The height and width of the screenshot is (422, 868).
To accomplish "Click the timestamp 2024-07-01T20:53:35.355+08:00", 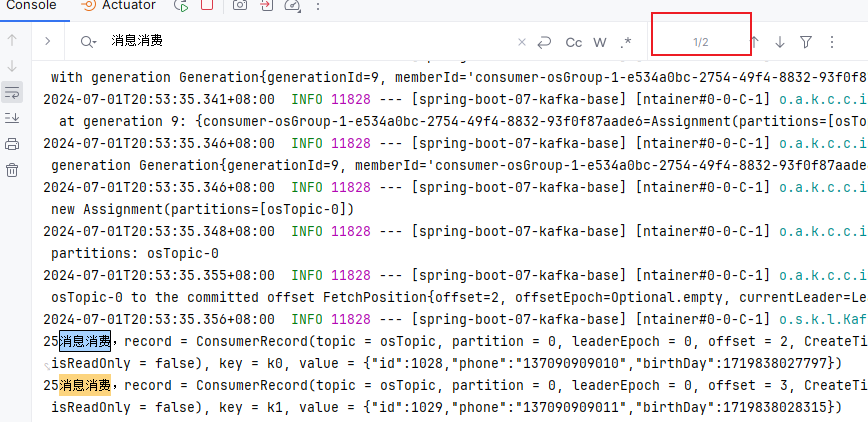I will (x=159, y=275).
